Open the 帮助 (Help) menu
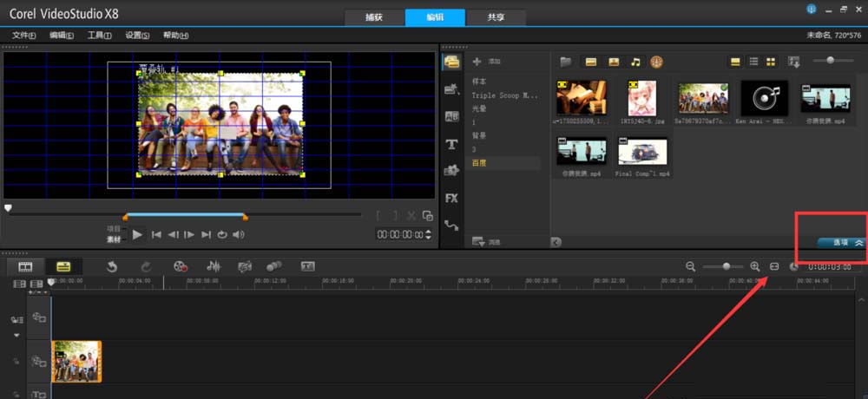The image size is (868, 399). [175, 36]
